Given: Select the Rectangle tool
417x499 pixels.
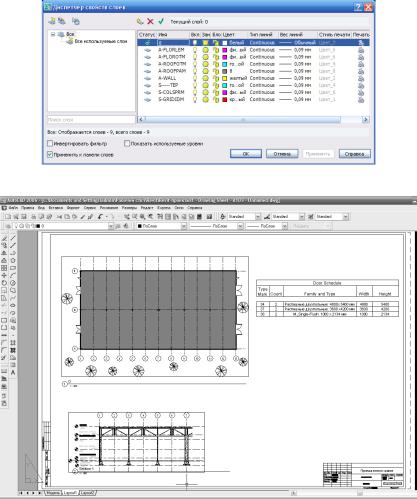Looking at the screenshot, I should pyautogui.click(x=13, y=268).
